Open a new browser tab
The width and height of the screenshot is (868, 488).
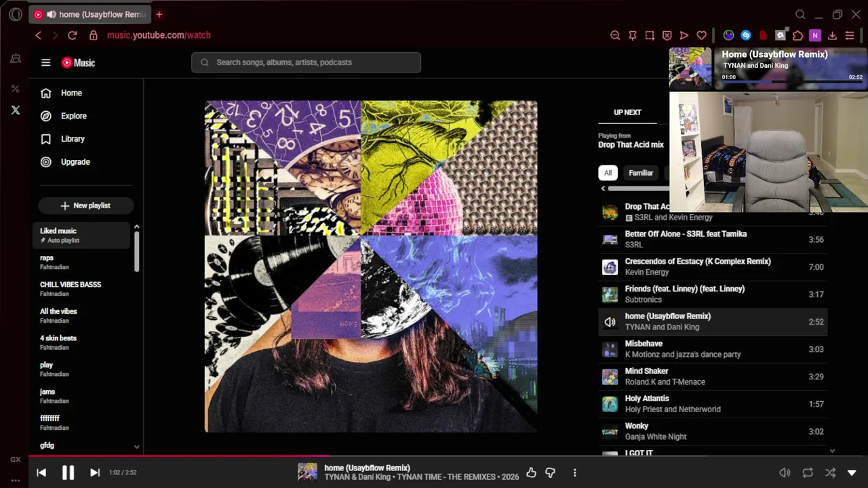(159, 14)
